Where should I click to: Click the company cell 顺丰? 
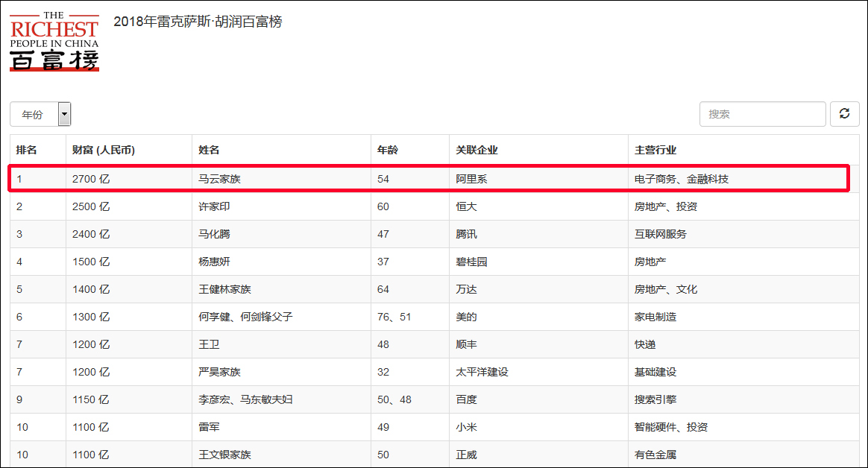tap(466, 344)
